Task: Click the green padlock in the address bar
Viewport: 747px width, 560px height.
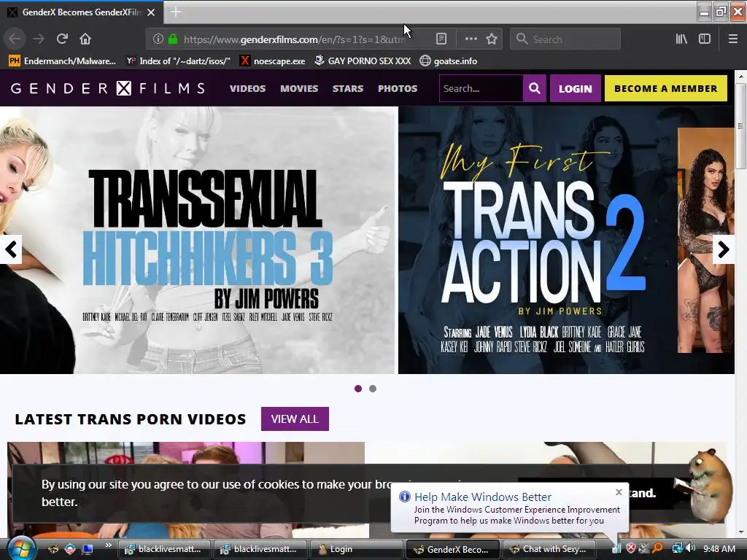Action: 173,39
